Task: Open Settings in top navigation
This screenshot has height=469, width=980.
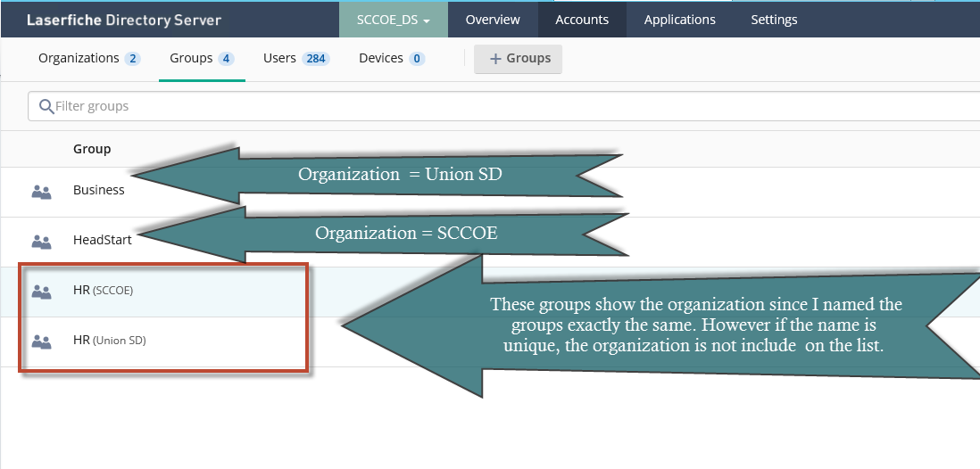Action: [x=774, y=20]
